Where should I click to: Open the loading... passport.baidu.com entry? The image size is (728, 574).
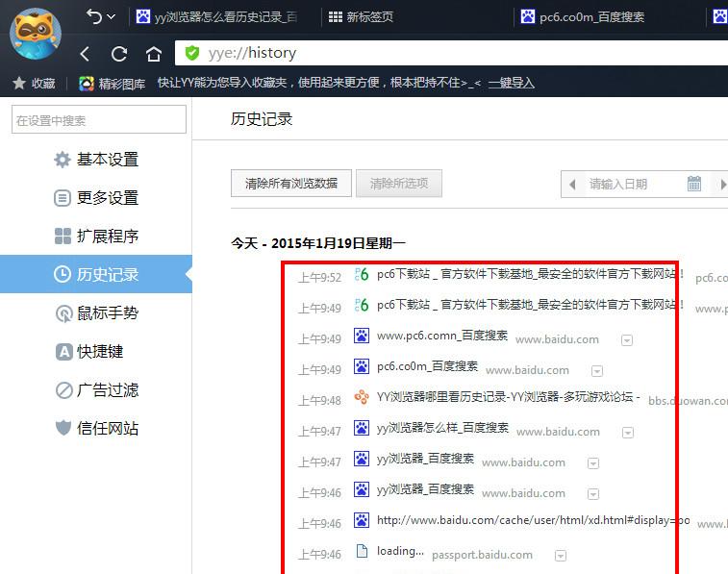[x=400, y=551]
